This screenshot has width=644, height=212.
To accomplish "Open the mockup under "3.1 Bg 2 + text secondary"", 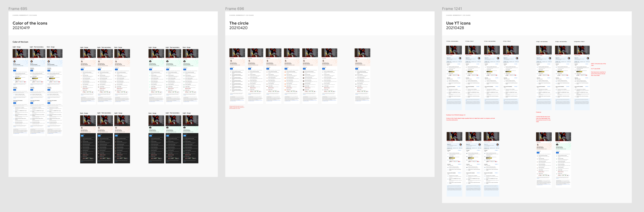I will (x=544, y=78).
